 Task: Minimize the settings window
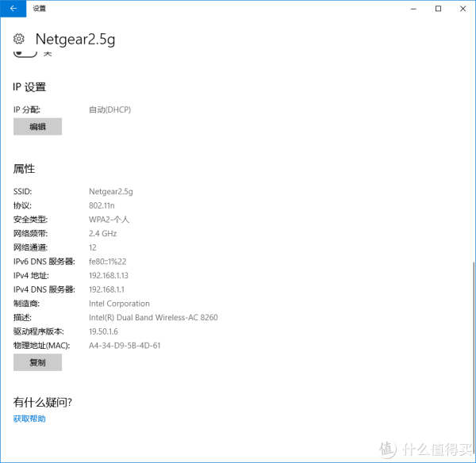[x=413, y=9]
